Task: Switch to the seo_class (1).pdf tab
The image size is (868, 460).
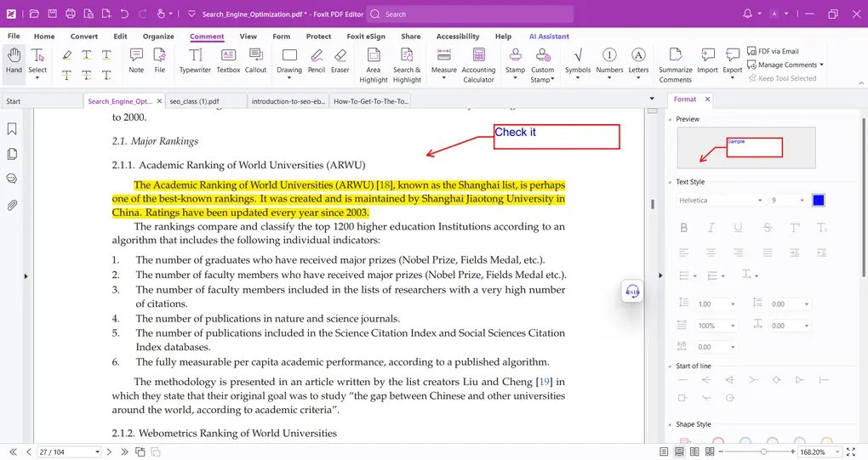Action: click(205, 101)
